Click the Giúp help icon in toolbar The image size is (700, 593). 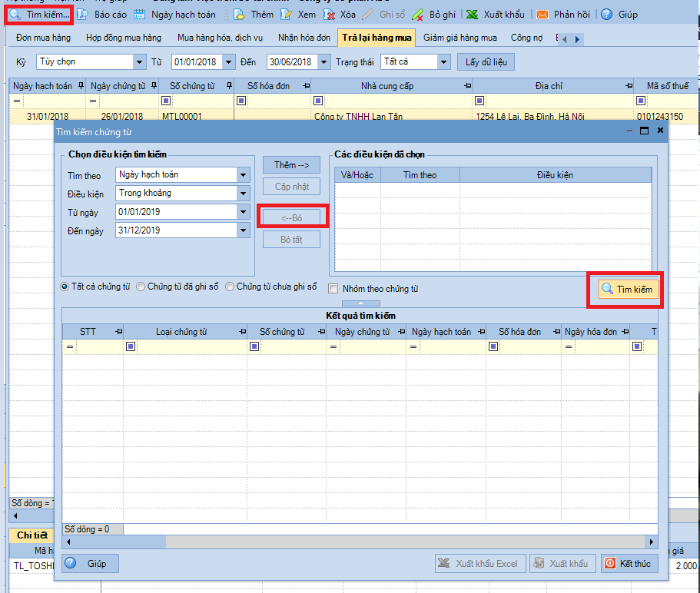[x=607, y=15]
